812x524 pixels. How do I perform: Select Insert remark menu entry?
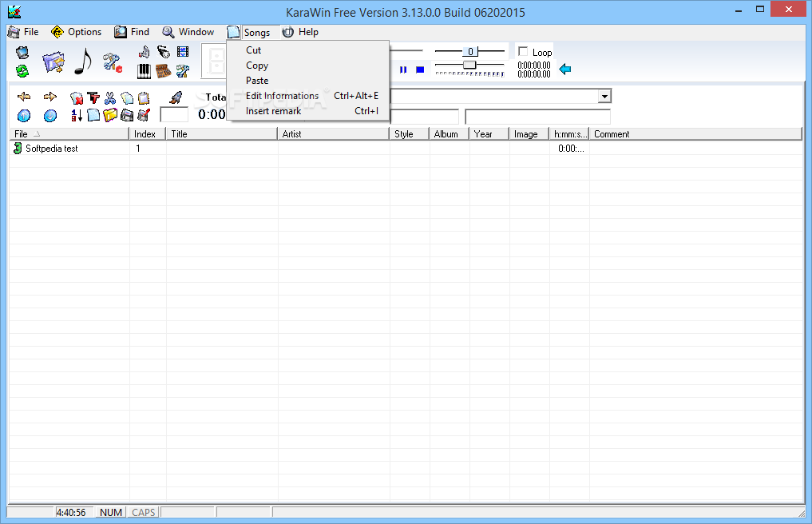tap(307, 111)
